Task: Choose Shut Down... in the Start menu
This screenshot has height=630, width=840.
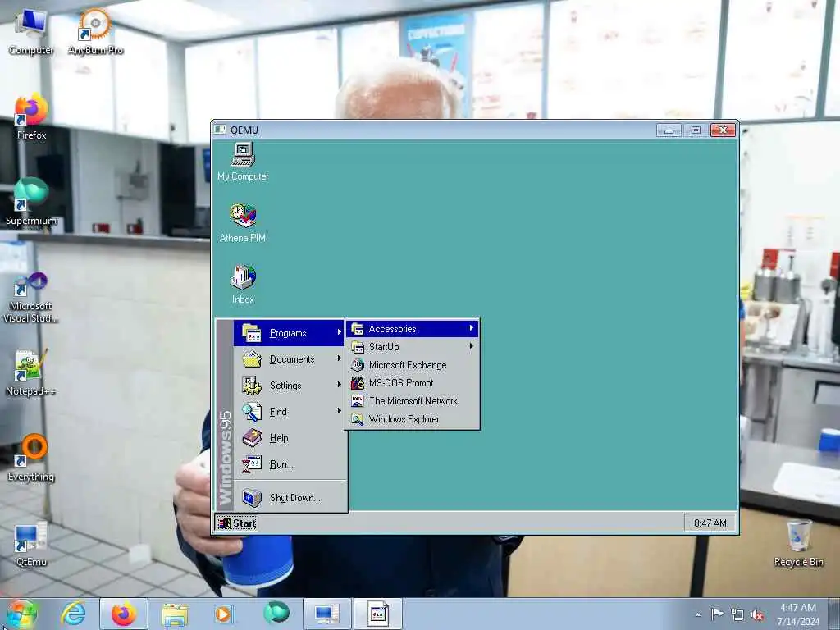Action: coord(290,498)
